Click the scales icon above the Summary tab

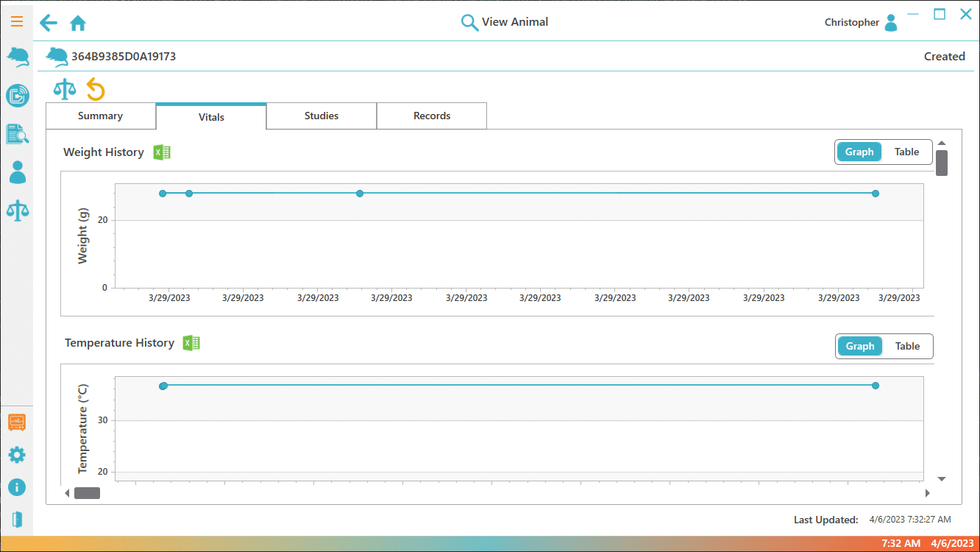(x=65, y=89)
